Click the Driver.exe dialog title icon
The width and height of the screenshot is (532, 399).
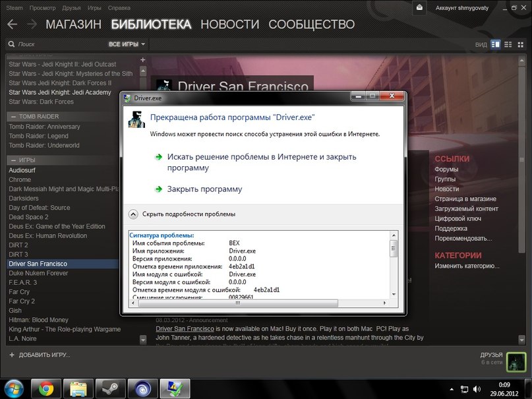tap(127, 98)
